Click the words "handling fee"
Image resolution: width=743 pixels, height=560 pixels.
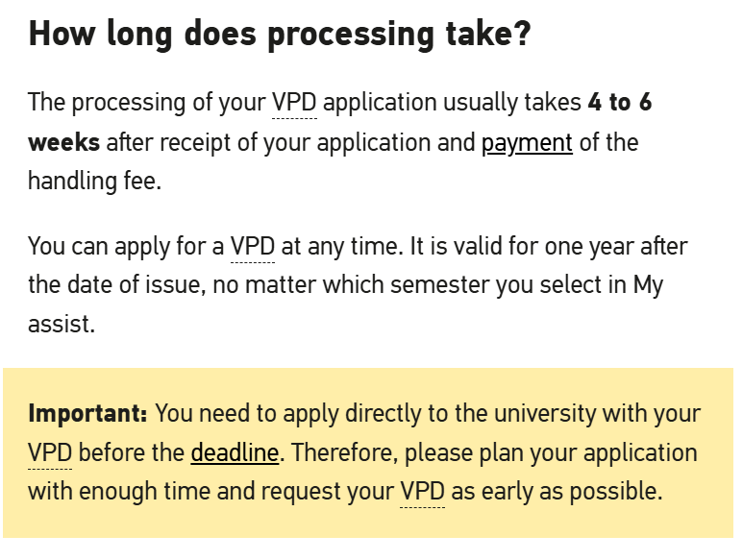tap(94, 182)
